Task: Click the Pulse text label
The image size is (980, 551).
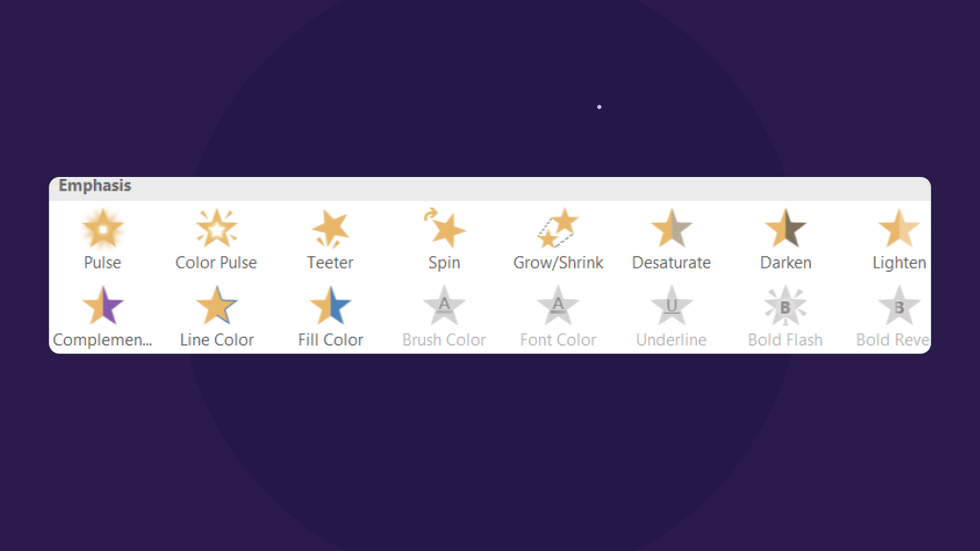Action: point(102,262)
